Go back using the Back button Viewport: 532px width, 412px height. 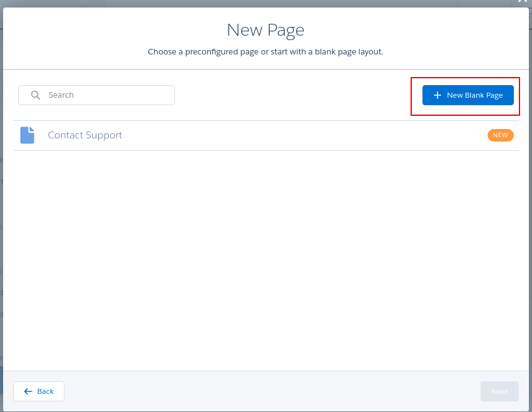point(39,391)
